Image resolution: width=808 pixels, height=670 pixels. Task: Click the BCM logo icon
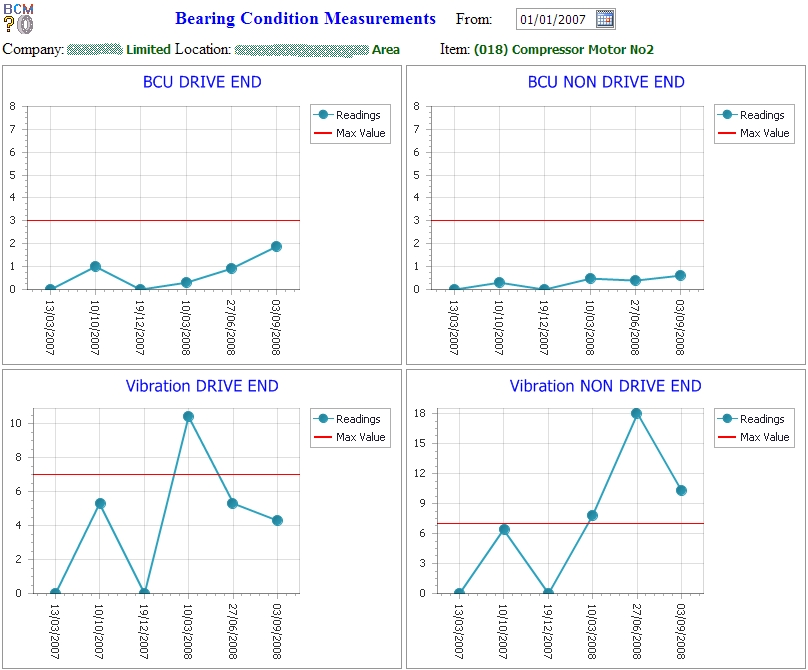point(19,19)
